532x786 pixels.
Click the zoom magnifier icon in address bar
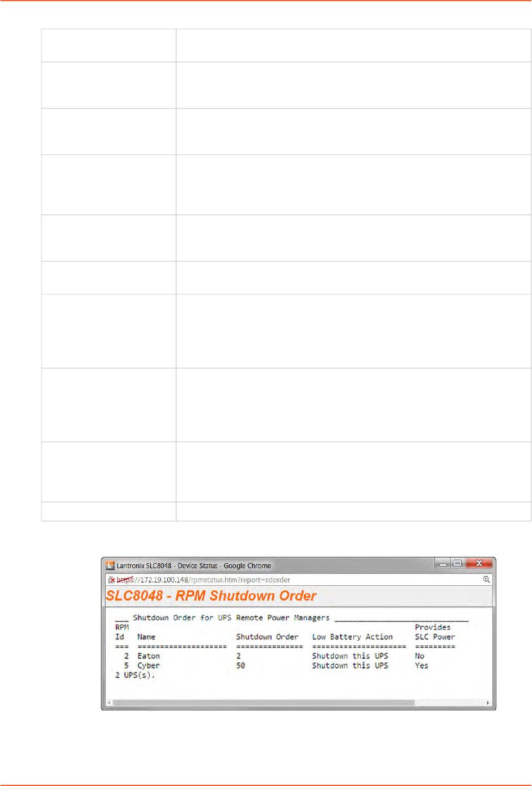pos(486,580)
